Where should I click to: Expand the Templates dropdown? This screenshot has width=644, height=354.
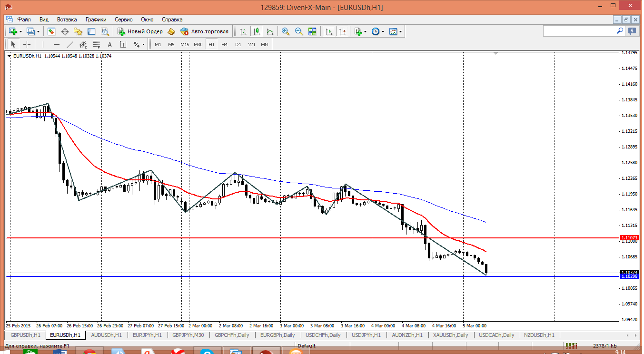(x=401, y=31)
